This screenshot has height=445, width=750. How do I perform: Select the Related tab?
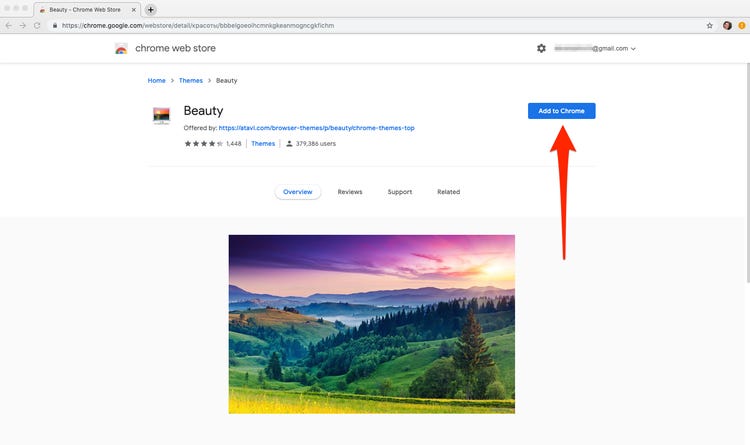point(448,192)
